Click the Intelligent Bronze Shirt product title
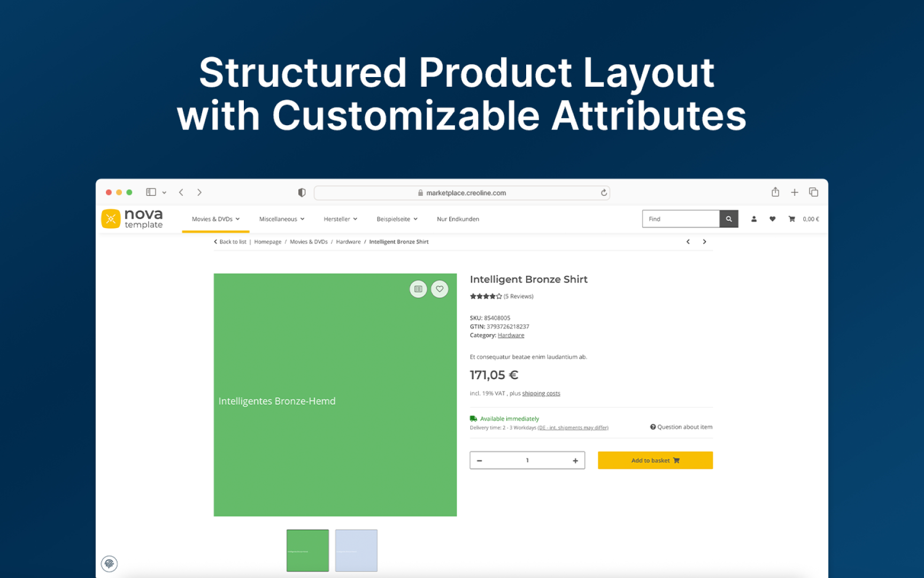924x578 pixels. coord(528,279)
